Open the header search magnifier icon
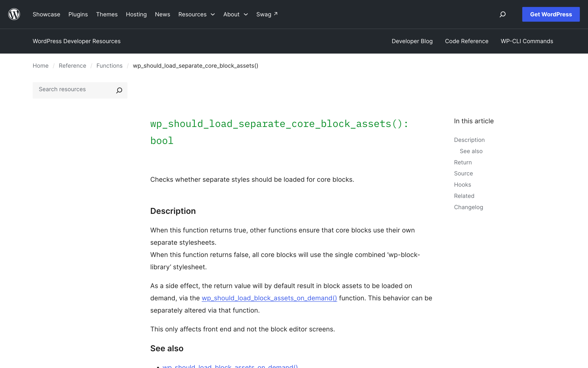This screenshot has height=368, width=588. pyautogui.click(x=503, y=14)
